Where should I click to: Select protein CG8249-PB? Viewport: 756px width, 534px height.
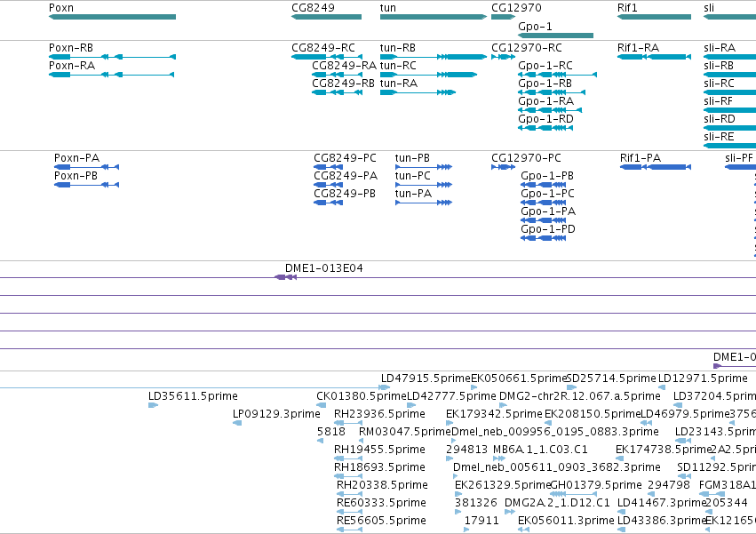(x=345, y=194)
